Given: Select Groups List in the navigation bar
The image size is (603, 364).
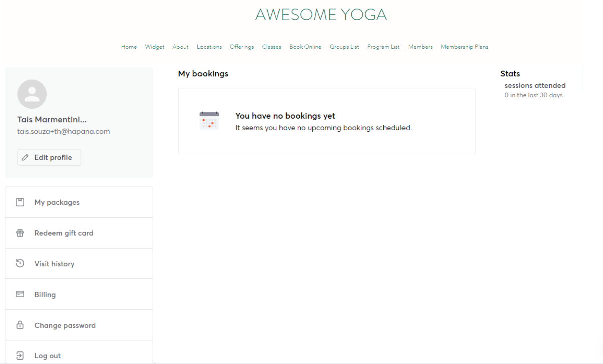Looking at the screenshot, I should click(344, 47).
